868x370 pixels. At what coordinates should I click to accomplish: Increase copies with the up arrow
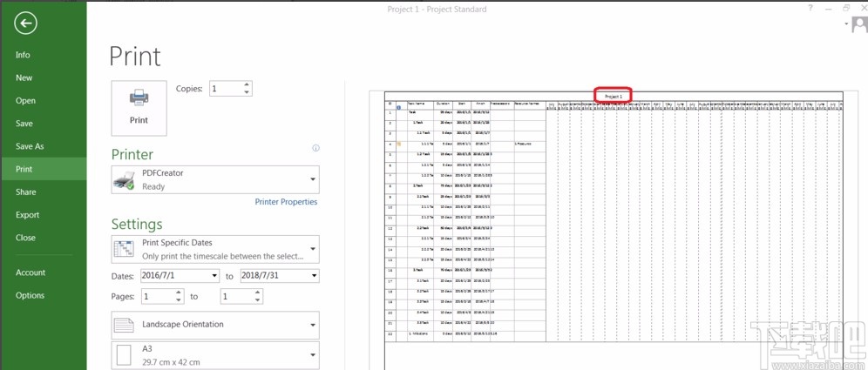(247, 85)
